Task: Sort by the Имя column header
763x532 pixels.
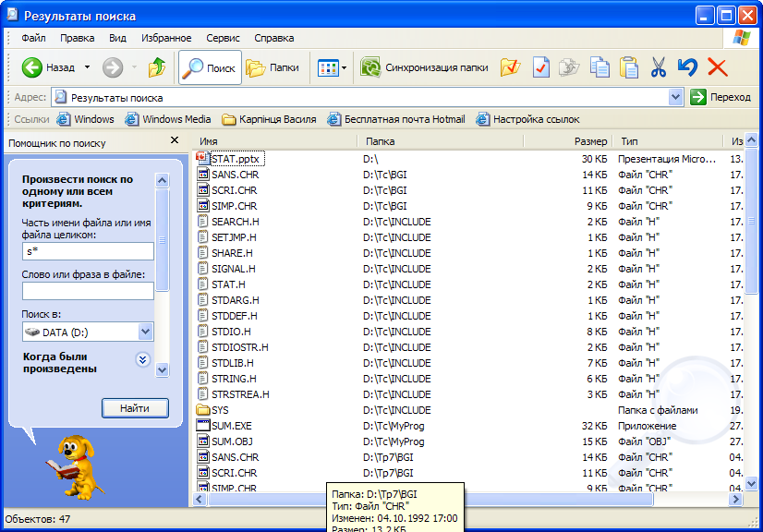Action: click(275, 141)
